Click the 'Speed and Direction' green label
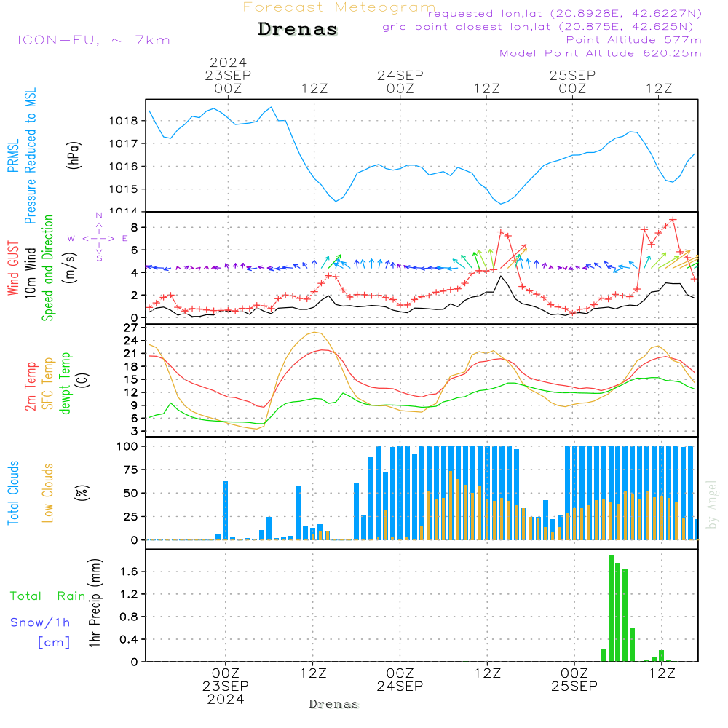 48,268
